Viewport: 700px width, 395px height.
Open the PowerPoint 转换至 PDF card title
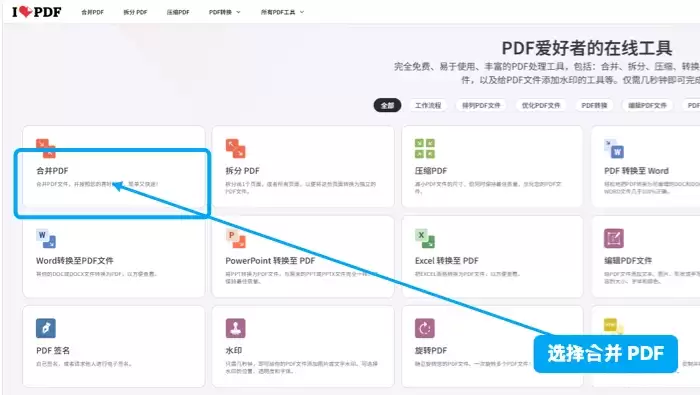click(270, 261)
